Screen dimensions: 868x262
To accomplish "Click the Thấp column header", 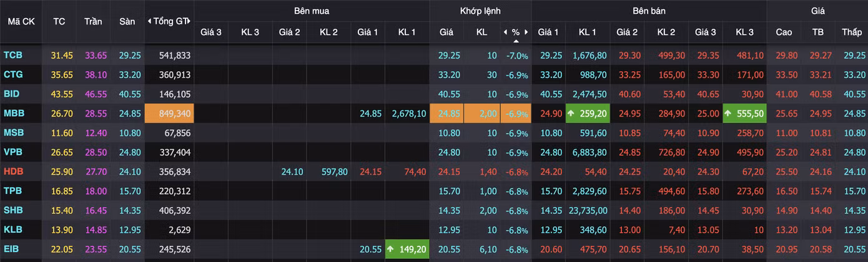I will (851, 32).
